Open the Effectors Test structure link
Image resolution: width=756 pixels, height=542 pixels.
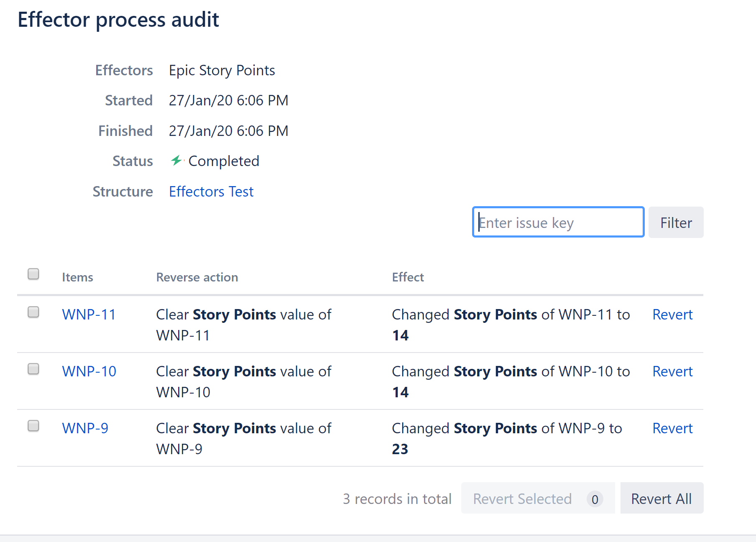[211, 192]
